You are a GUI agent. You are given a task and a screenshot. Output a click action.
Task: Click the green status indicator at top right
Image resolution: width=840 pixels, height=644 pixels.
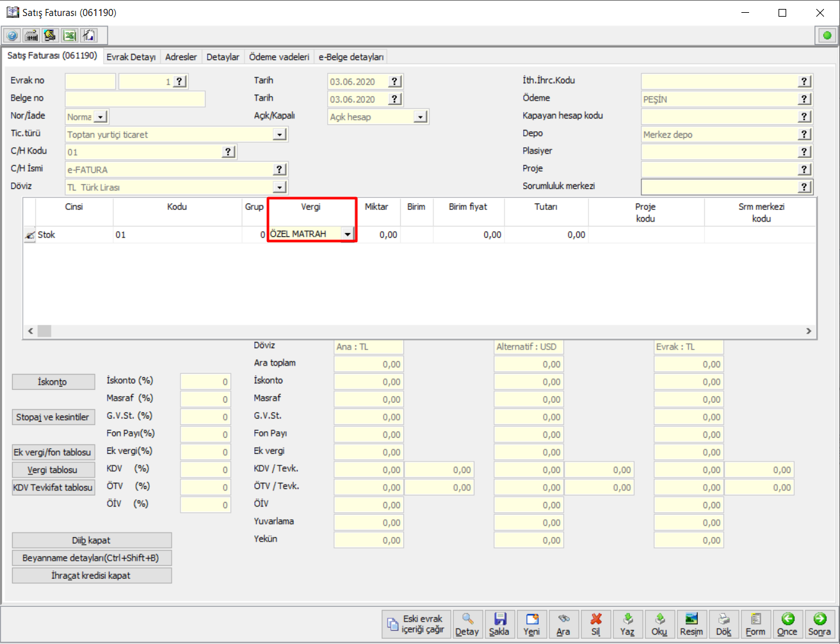[827, 36]
